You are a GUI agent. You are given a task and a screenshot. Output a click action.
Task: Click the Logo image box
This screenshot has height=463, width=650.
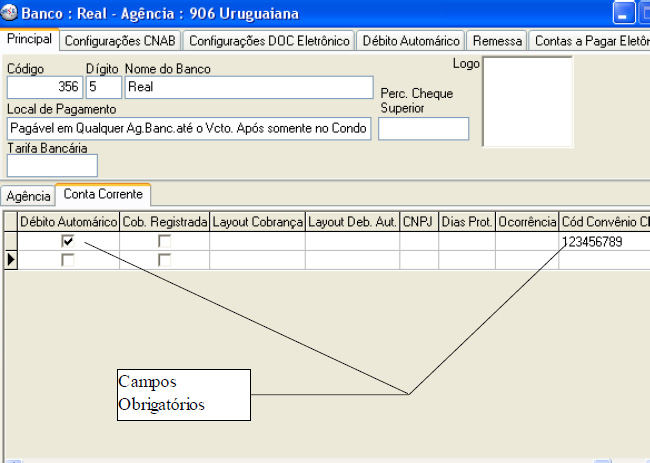click(x=527, y=102)
